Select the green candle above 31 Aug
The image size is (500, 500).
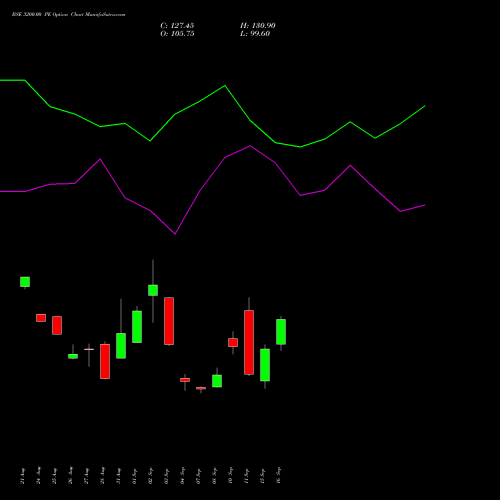tap(121, 346)
